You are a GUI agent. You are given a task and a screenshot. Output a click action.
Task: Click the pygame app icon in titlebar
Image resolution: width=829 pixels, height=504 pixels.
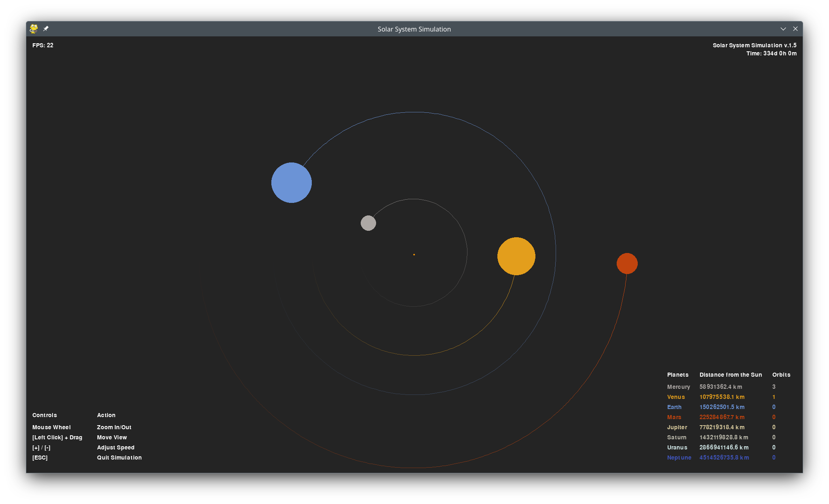[34, 29]
